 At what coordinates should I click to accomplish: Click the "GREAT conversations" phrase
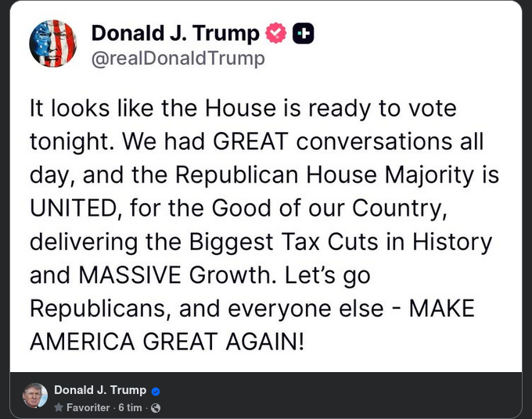click(330, 141)
